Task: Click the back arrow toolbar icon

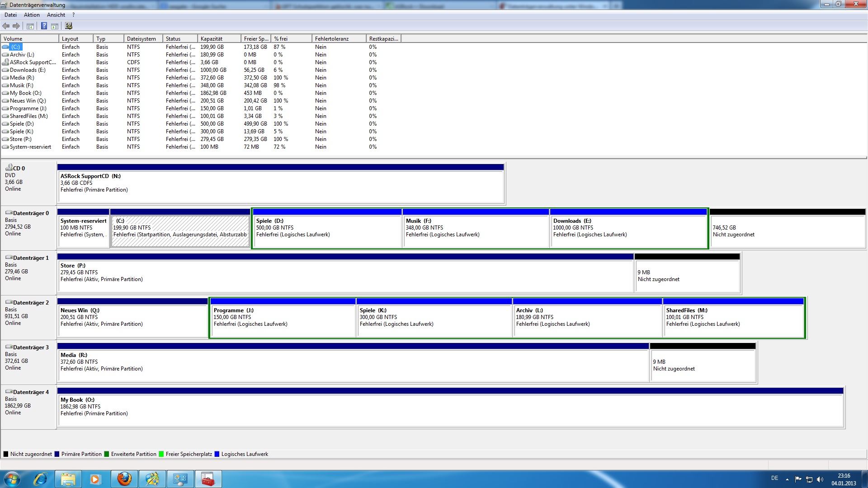Action: click(x=6, y=26)
